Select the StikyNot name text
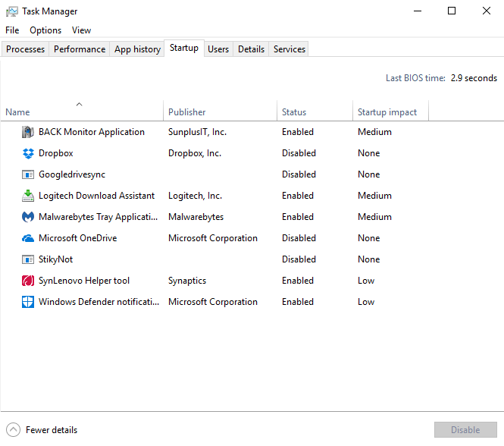Screen dimensions: 504x446 coord(55,259)
